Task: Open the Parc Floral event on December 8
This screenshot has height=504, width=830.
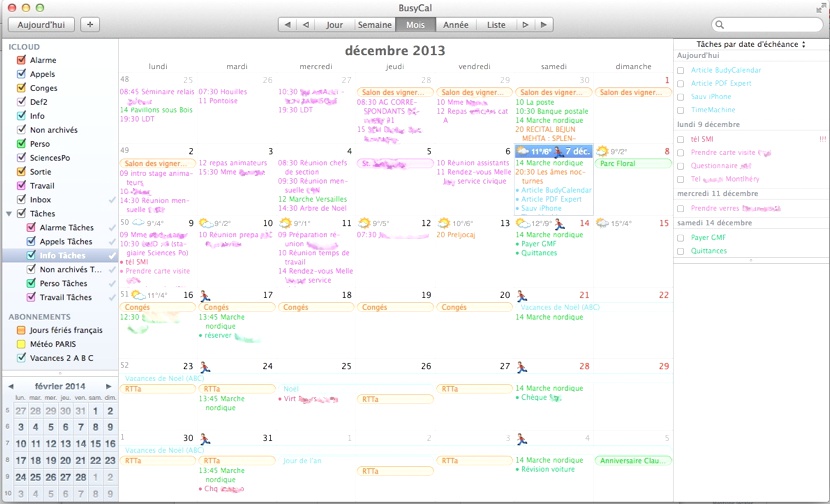Action: tap(633, 163)
